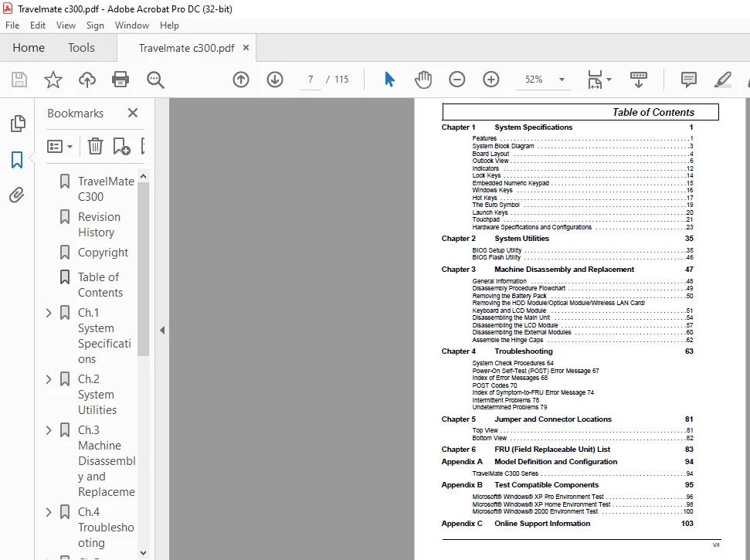Open the Copyright bookmark
The image size is (750, 560).
coord(103,253)
